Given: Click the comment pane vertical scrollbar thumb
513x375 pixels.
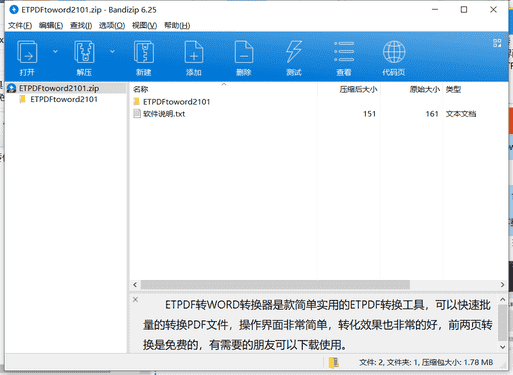Looking at the screenshot, I should click(x=503, y=322).
